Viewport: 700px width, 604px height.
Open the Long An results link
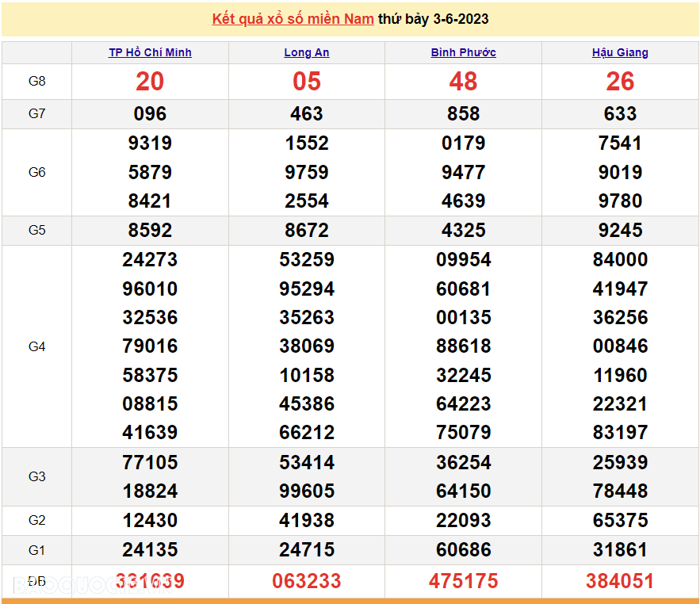click(x=306, y=52)
